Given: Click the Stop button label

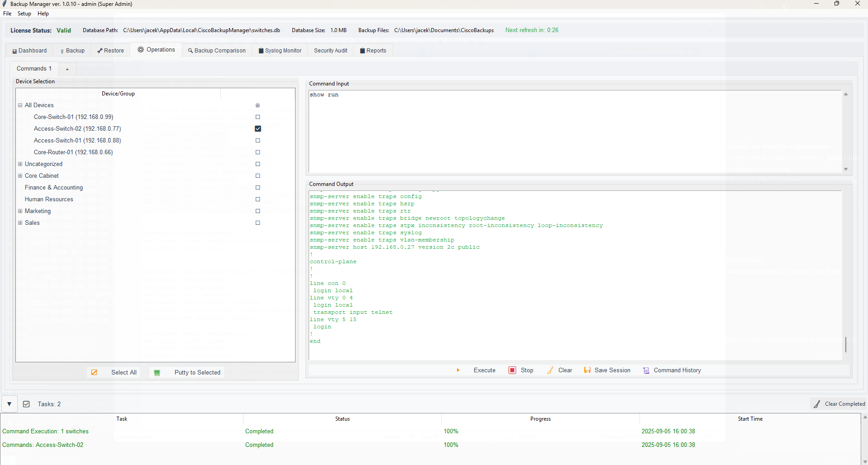Looking at the screenshot, I should click(x=527, y=370).
